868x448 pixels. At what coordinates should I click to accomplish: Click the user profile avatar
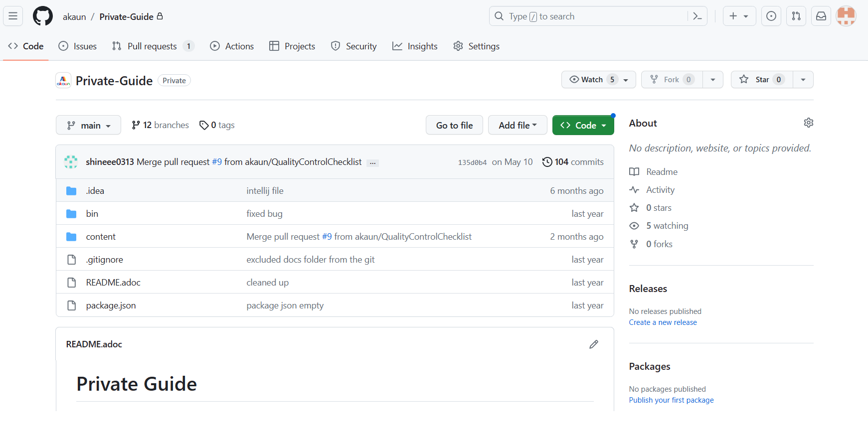click(x=846, y=16)
